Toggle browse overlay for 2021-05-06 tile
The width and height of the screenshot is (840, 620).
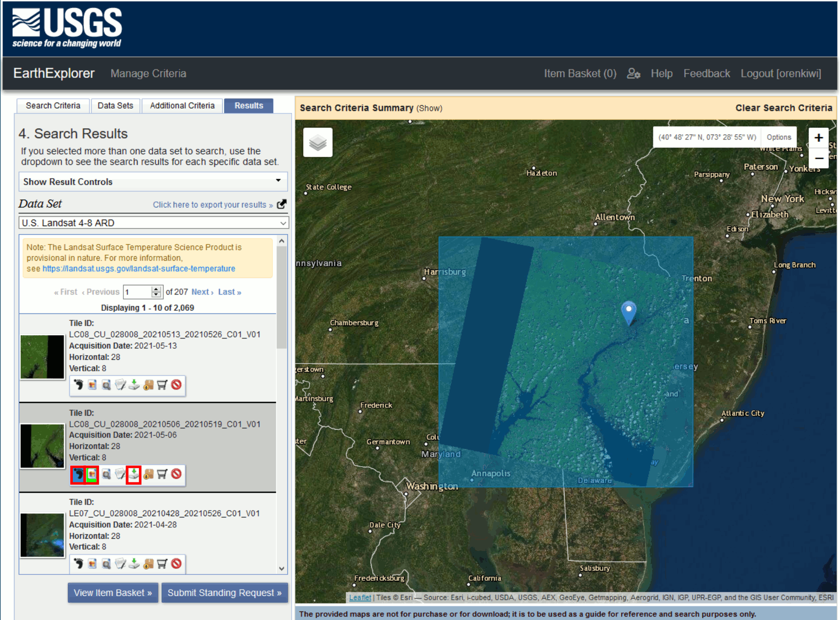point(92,474)
